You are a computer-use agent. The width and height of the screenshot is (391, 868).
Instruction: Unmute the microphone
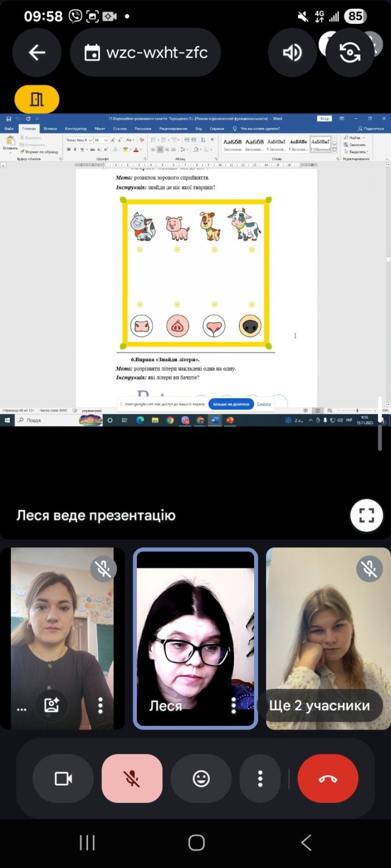(132, 778)
